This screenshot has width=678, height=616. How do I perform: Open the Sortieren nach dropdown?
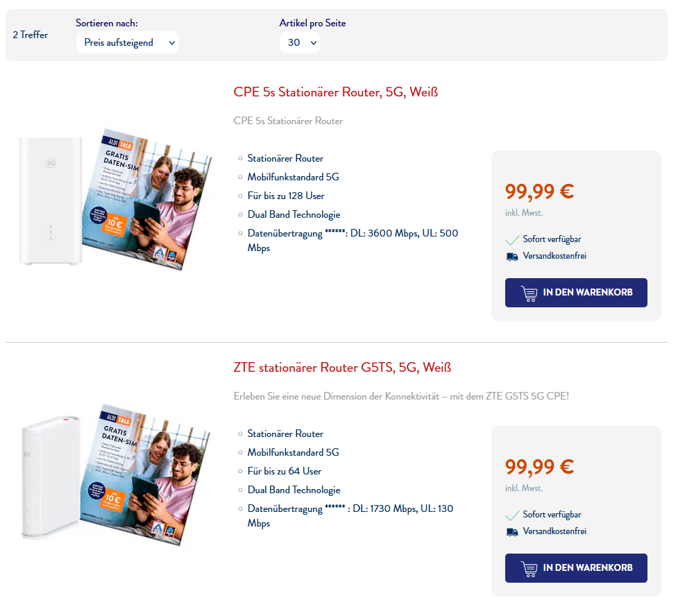[x=127, y=42]
